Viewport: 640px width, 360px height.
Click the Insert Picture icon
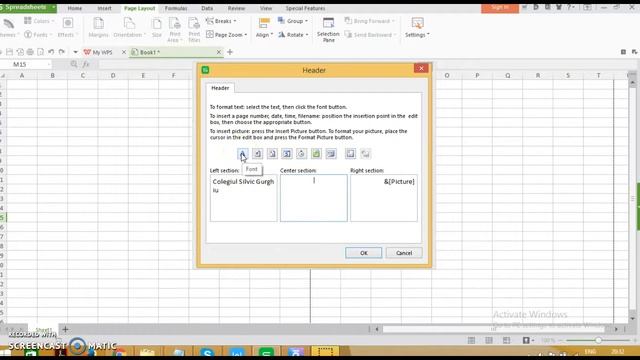click(x=350, y=153)
